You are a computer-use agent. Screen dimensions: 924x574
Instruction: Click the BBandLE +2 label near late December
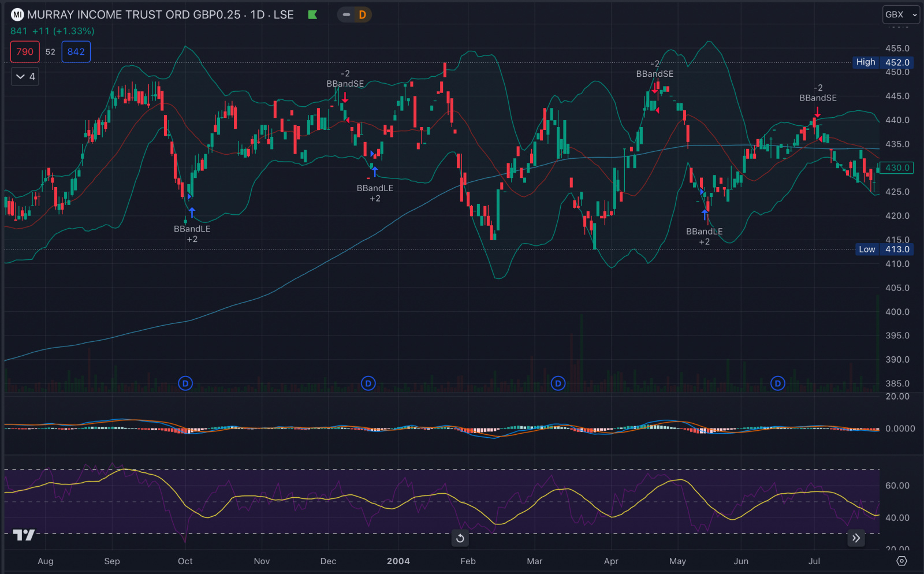pos(375,193)
